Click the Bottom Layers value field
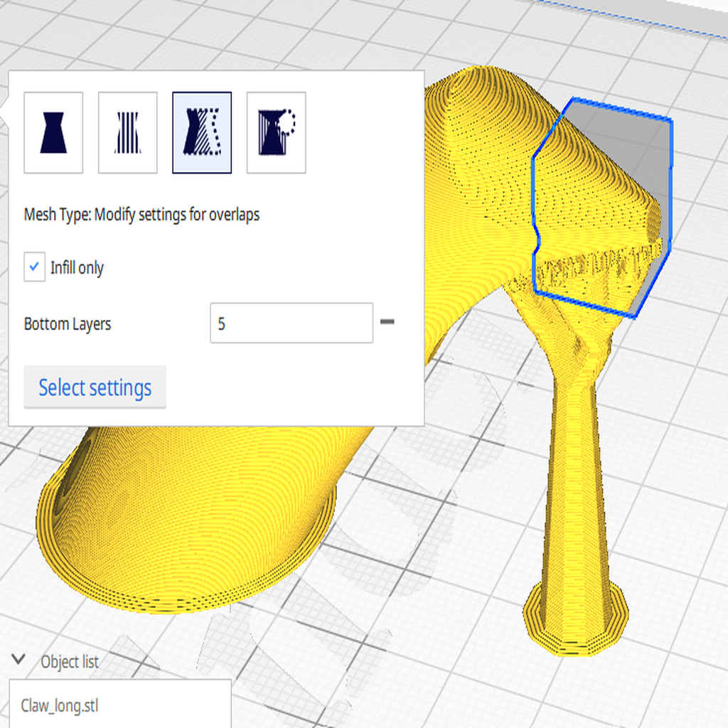Image resolution: width=728 pixels, height=728 pixels. tap(291, 323)
